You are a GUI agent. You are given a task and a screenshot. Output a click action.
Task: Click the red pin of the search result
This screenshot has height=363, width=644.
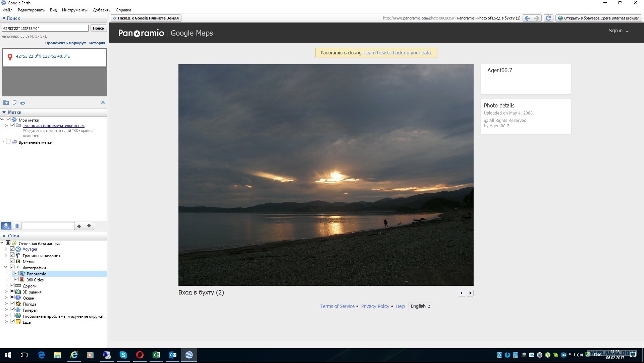pos(10,57)
